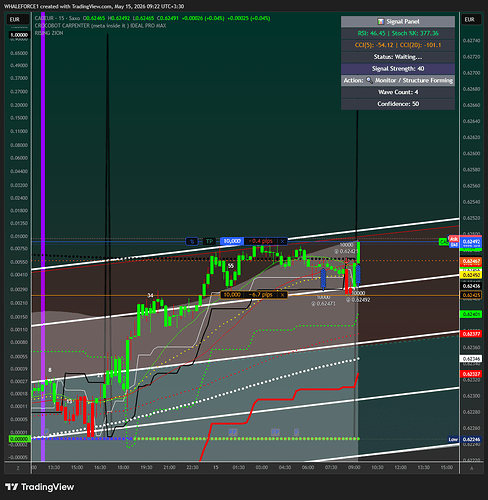Click the green 0.62405 price tag
This screenshot has height=500, width=488.
click(x=471, y=314)
